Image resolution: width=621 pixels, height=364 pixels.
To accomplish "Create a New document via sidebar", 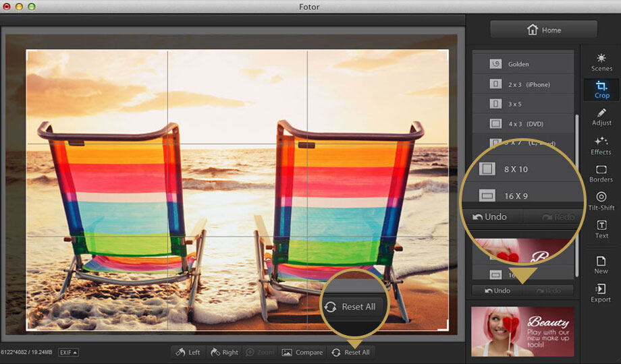I will (x=601, y=265).
